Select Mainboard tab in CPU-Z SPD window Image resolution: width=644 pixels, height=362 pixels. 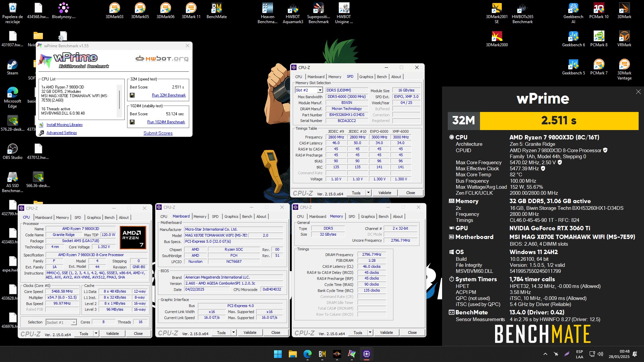coord(316,77)
